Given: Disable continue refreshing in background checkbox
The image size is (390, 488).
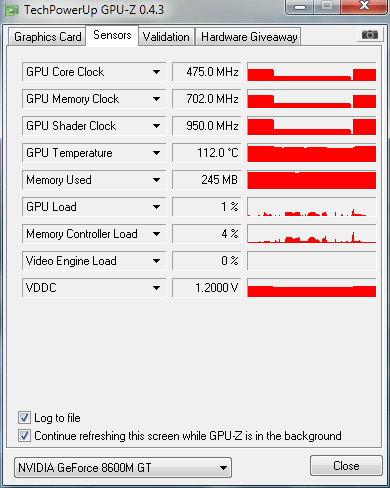Looking at the screenshot, I should click(24, 436).
